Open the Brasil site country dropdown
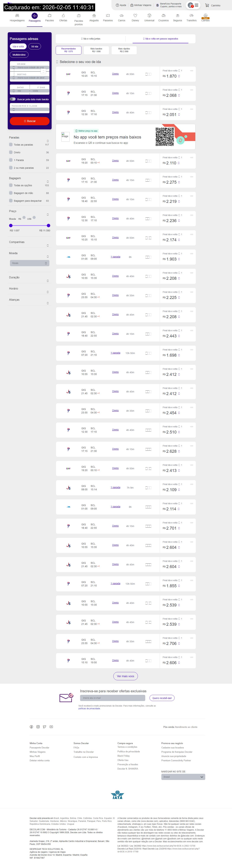 (183, 777)
